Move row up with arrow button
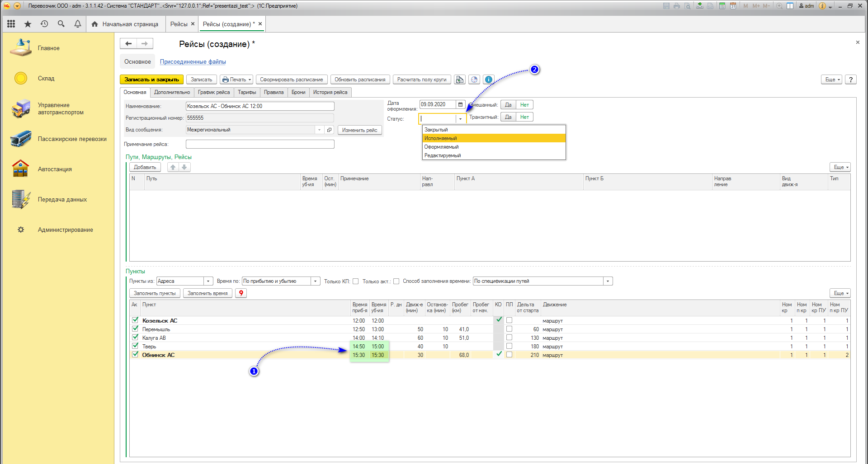868x464 pixels. click(x=173, y=167)
